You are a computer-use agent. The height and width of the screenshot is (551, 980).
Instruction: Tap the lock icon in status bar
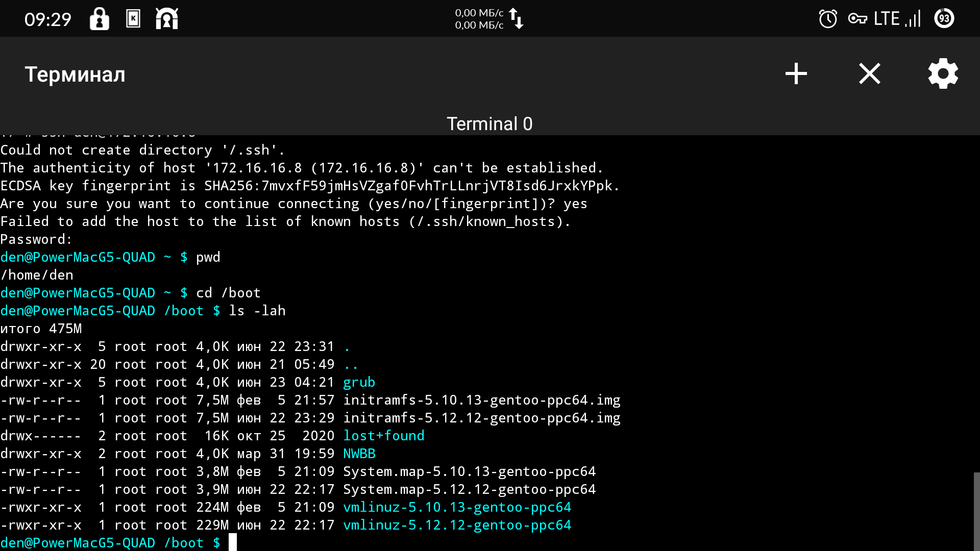[x=100, y=19]
